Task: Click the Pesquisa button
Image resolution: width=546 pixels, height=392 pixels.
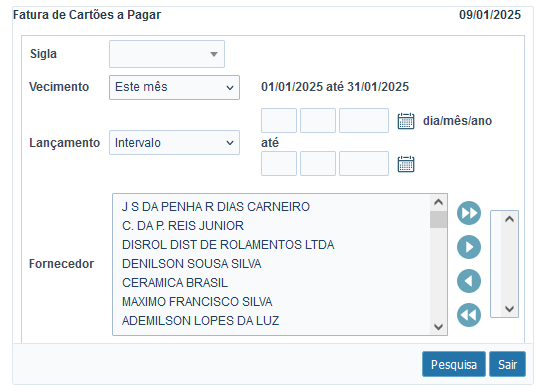Action: pyautogui.click(x=454, y=364)
